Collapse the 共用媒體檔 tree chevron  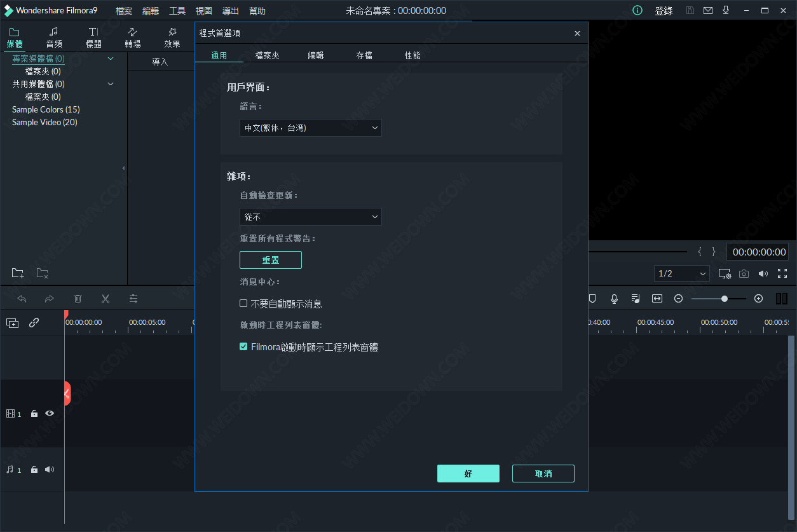(111, 84)
